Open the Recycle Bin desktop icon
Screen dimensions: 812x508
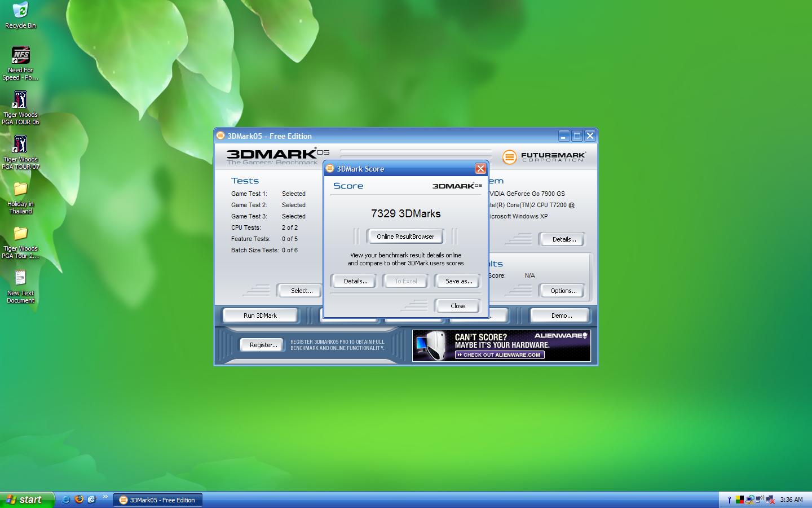(20, 15)
